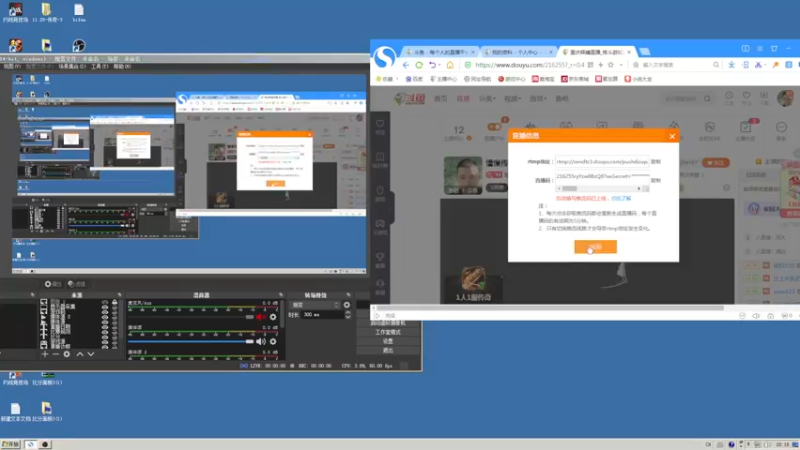This screenshot has width=800, height=450.
Task: Click OBS 退出 button
Action: click(x=388, y=351)
